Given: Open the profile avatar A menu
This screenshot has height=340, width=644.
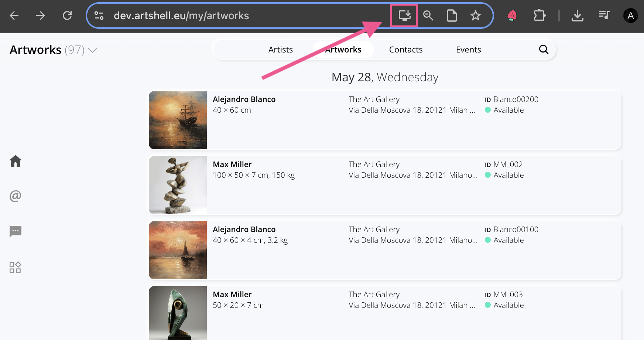Looking at the screenshot, I should pyautogui.click(x=630, y=16).
